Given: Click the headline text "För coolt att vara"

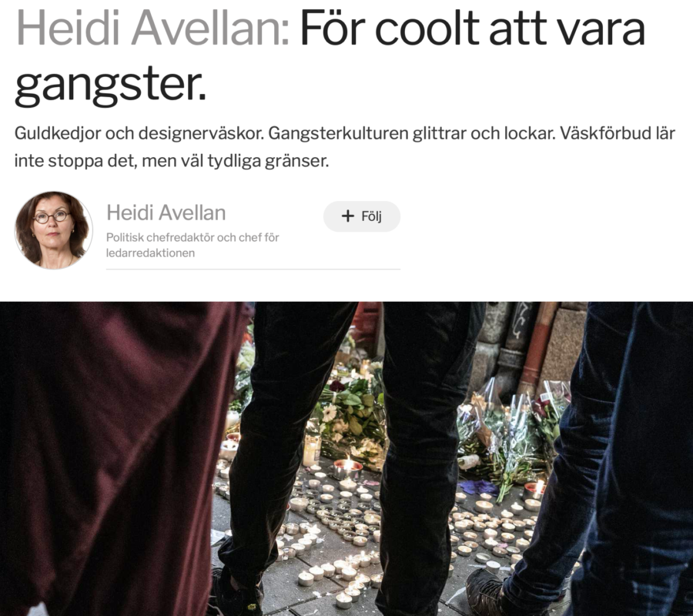Looking at the screenshot, I should pyautogui.click(x=473, y=28).
